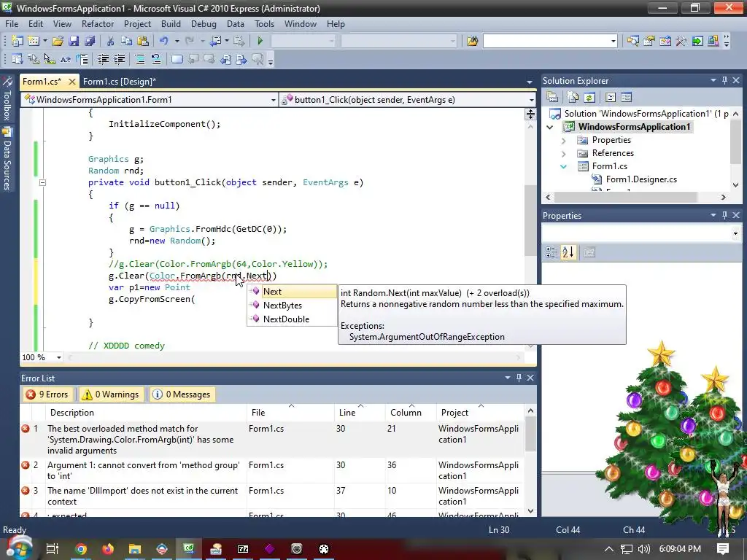
Task: Comment out the selected lines
Action: [x=140, y=60]
